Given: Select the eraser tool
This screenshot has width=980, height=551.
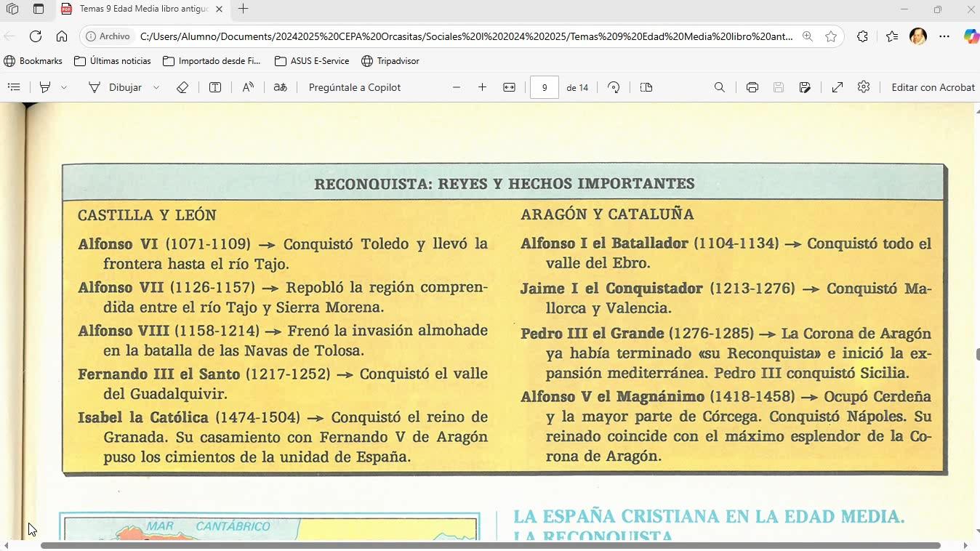Looking at the screenshot, I should pyautogui.click(x=182, y=87).
